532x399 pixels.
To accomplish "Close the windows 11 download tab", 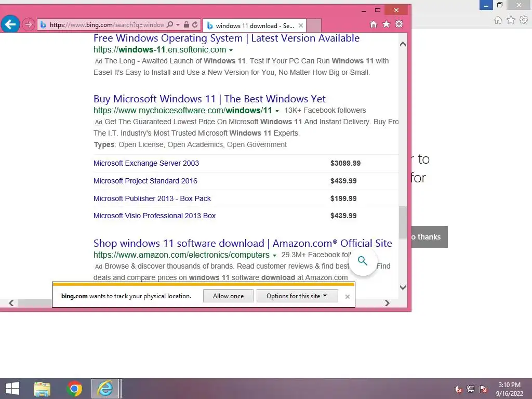I will click(x=301, y=25).
